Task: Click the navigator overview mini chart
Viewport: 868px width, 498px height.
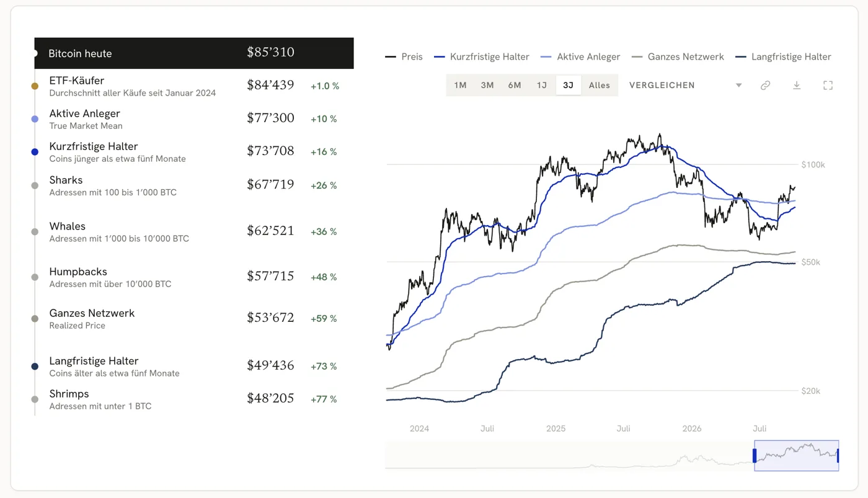Action: [612, 456]
